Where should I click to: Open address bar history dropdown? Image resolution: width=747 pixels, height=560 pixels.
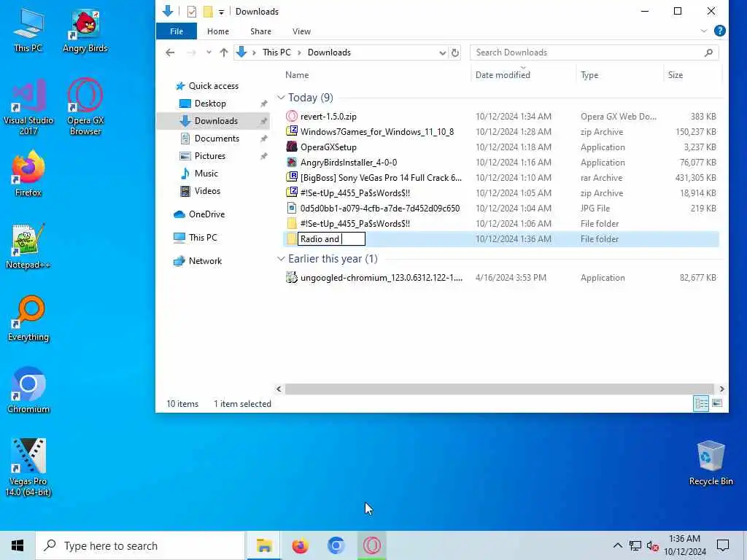[x=443, y=52]
